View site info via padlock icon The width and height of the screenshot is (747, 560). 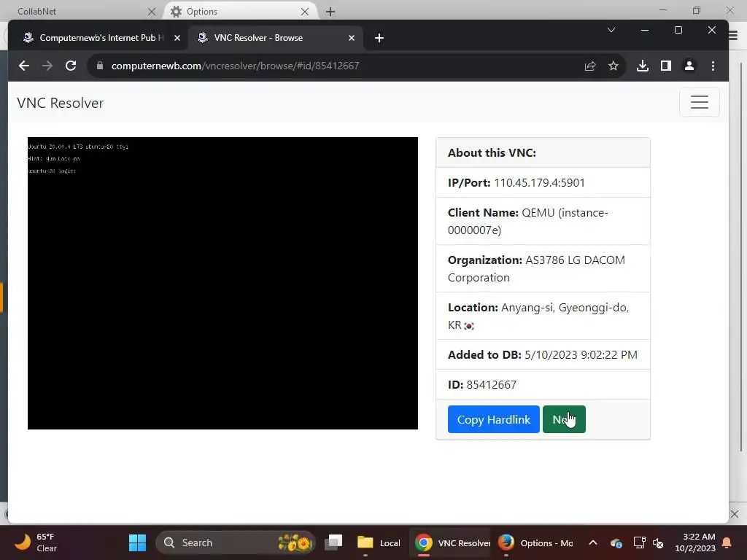[x=99, y=66]
